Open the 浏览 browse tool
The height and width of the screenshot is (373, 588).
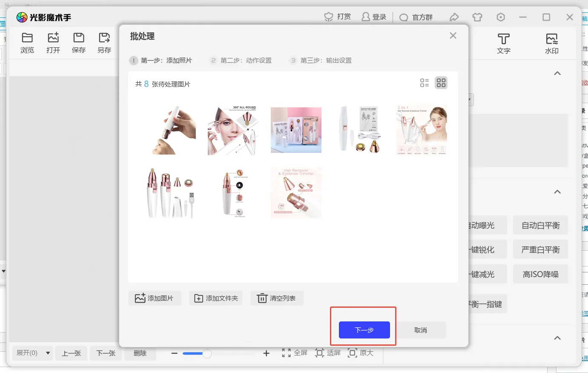click(27, 43)
